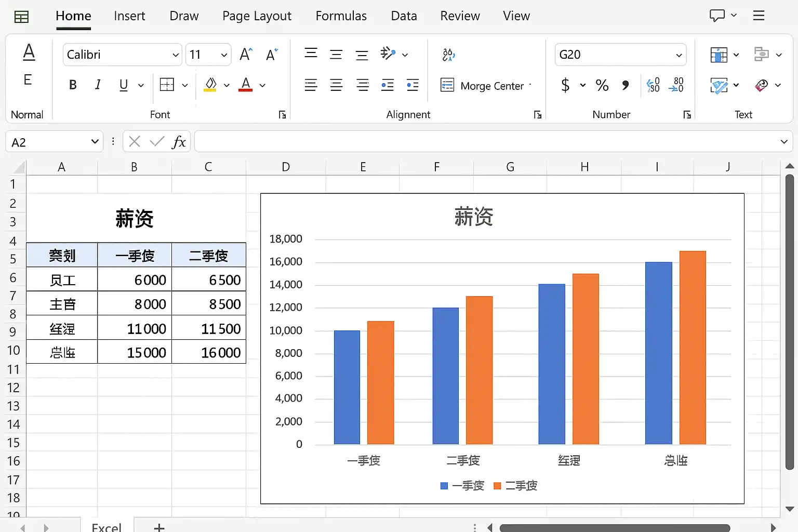Image resolution: width=798 pixels, height=532 pixels.
Task: Add a new sheet with plus button
Action: click(x=159, y=527)
